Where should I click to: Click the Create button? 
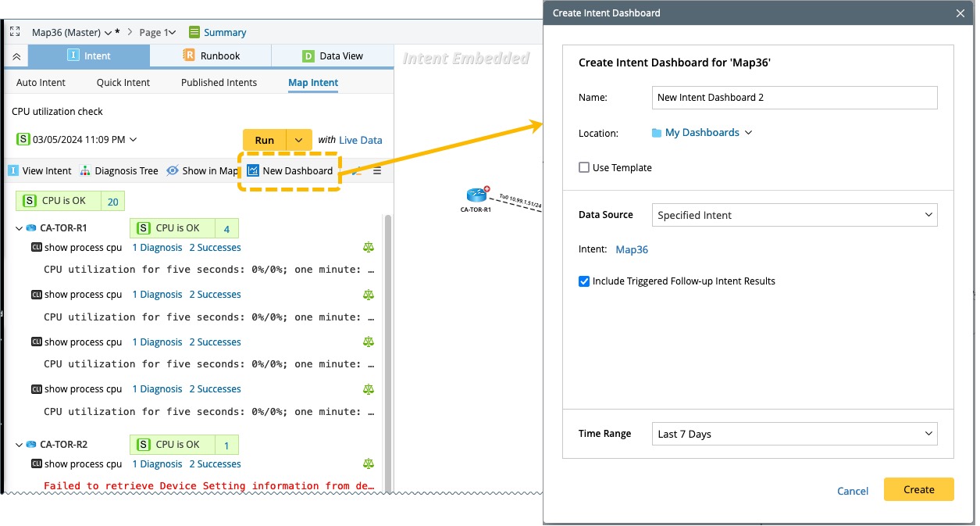coord(919,489)
